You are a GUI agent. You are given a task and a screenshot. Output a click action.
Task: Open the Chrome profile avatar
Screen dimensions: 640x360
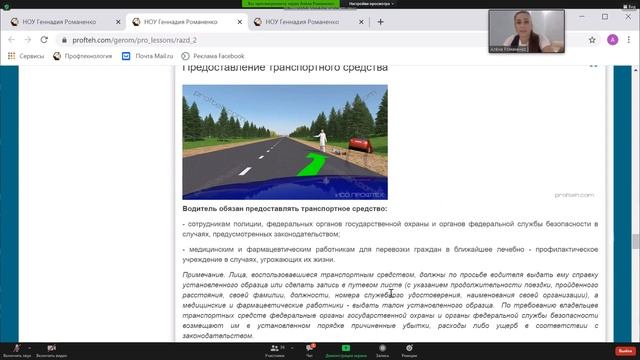(x=612, y=40)
